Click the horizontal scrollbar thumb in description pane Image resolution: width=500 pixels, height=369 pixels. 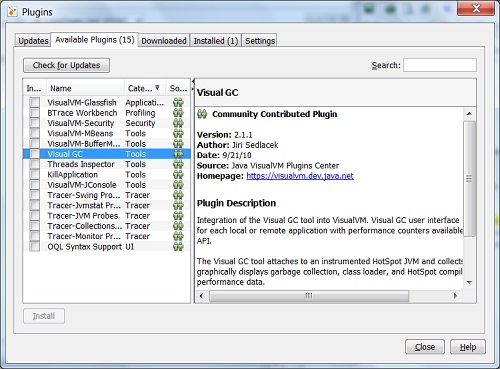pos(309,296)
